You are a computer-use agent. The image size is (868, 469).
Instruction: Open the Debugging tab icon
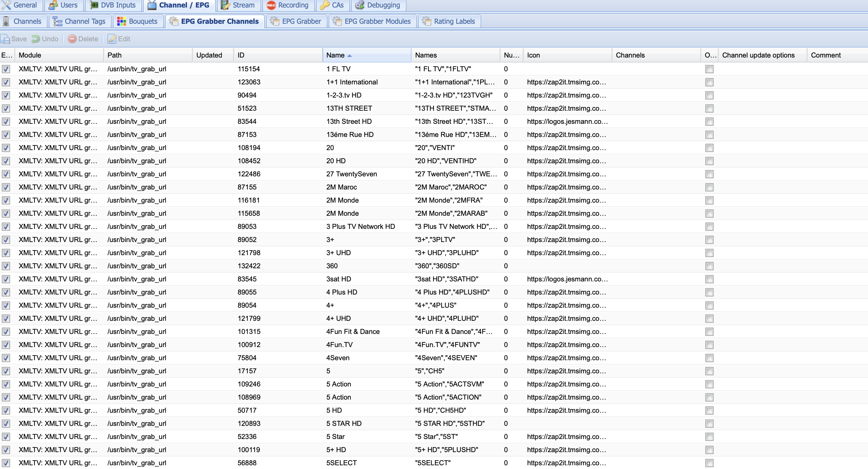360,5
